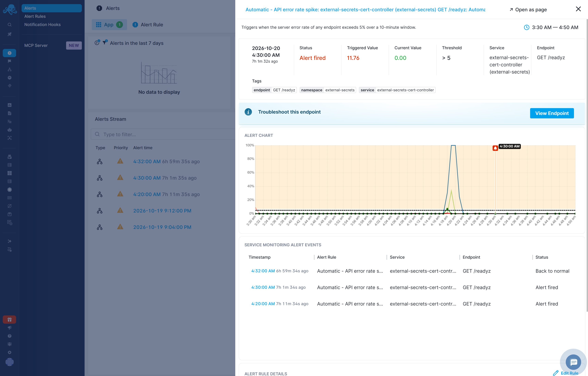Open the help question mark icon
Viewport: 588px width, 376px height.
click(x=10, y=336)
